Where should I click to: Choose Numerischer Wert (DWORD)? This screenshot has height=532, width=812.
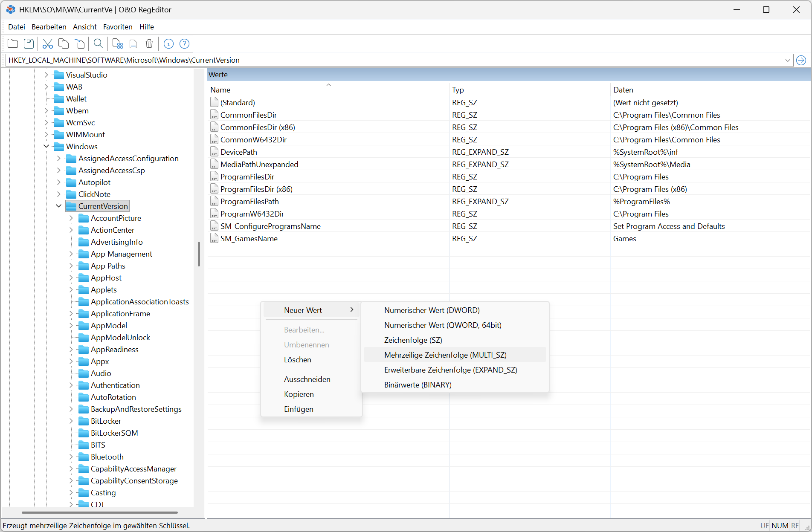click(455, 310)
